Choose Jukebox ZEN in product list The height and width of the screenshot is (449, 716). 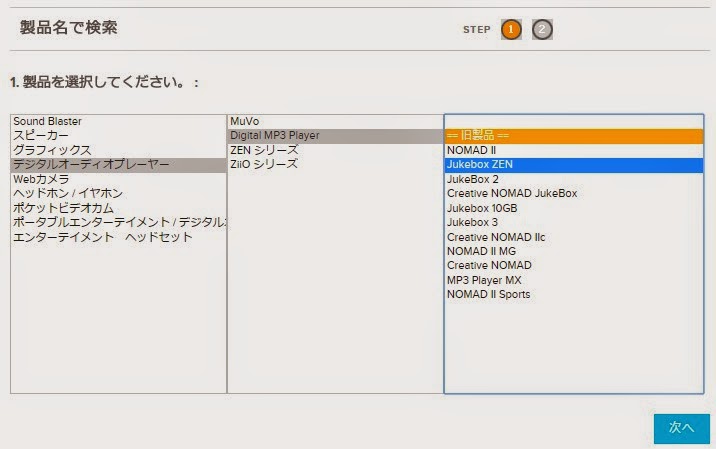pyautogui.click(x=574, y=165)
